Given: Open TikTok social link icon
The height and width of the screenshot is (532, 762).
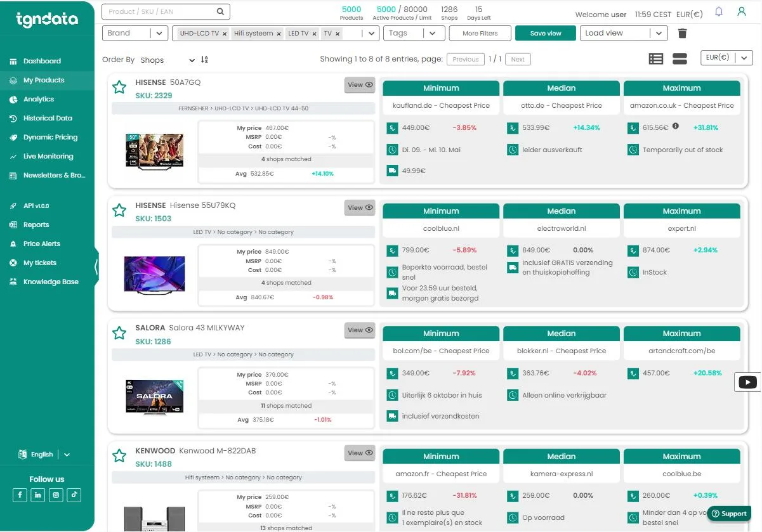Looking at the screenshot, I should 74,495.
